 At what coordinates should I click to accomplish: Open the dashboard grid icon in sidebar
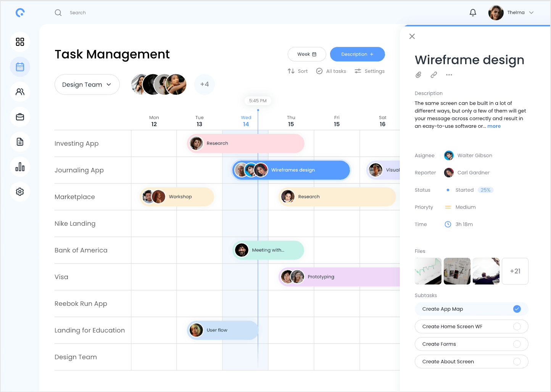click(20, 42)
